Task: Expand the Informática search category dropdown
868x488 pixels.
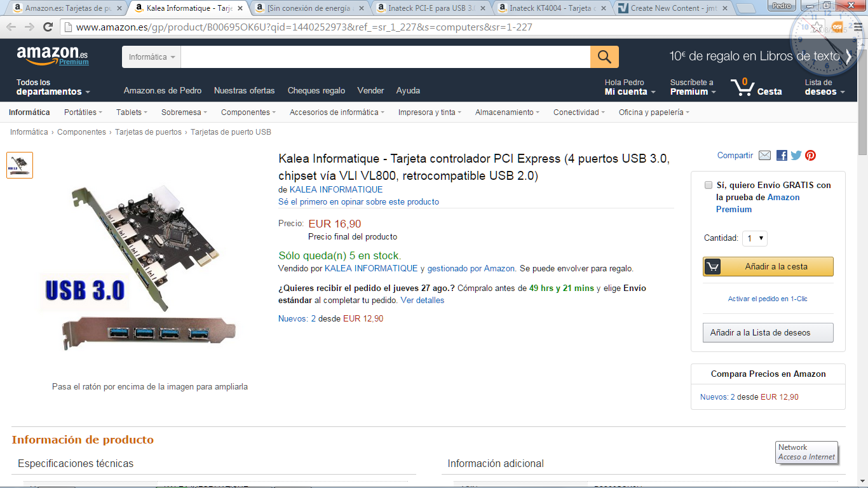Action: 152,57
